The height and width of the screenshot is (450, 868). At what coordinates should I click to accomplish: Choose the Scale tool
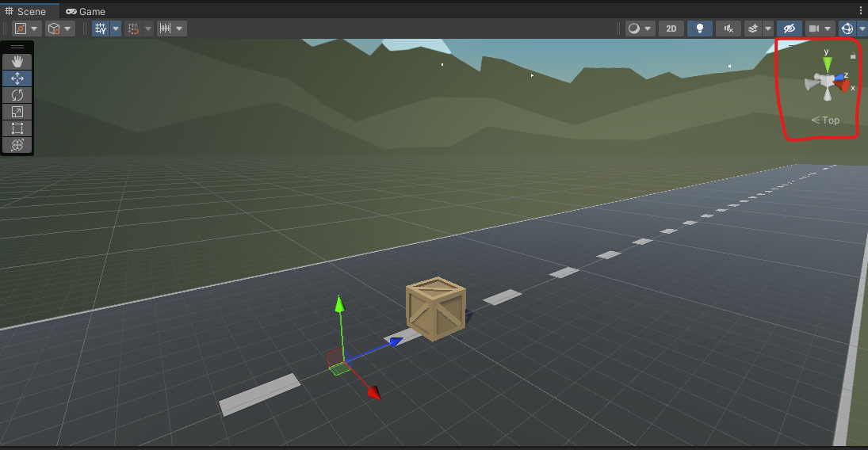[x=17, y=112]
